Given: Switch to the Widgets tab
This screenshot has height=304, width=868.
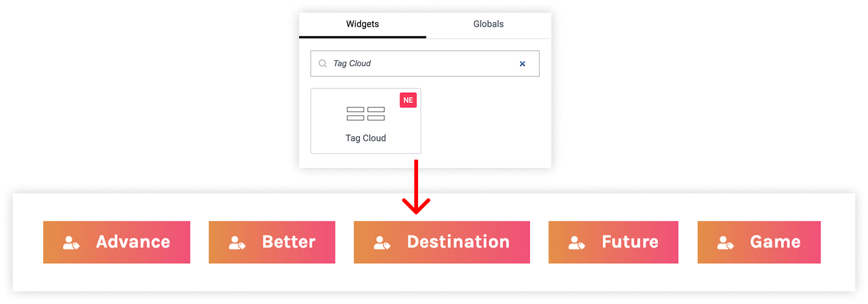Looking at the screenshot, I should (x=363, y=24).
